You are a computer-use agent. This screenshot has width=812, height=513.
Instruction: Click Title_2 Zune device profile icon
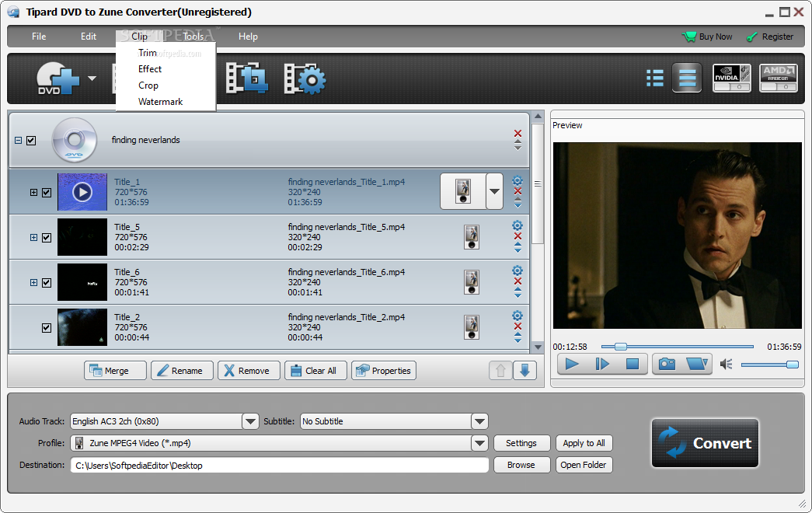(x=472, y=327)
